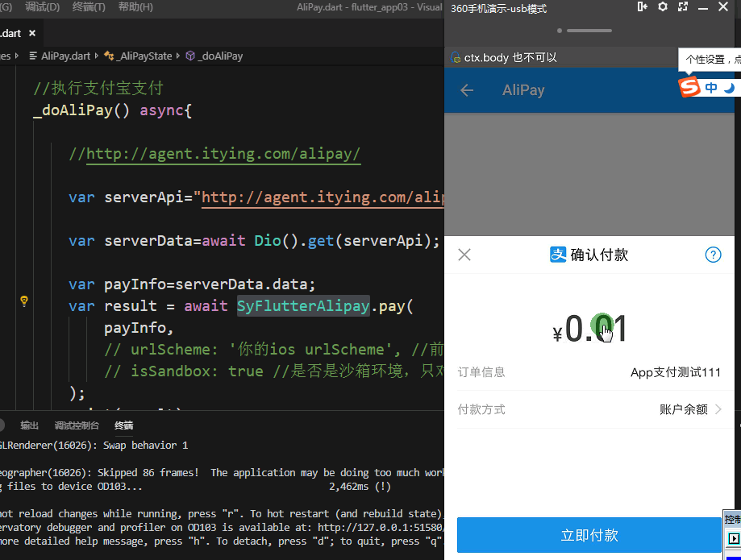
Task: Open the commented agent.itying.com/alipay/ link
Action: pos(223,154)
